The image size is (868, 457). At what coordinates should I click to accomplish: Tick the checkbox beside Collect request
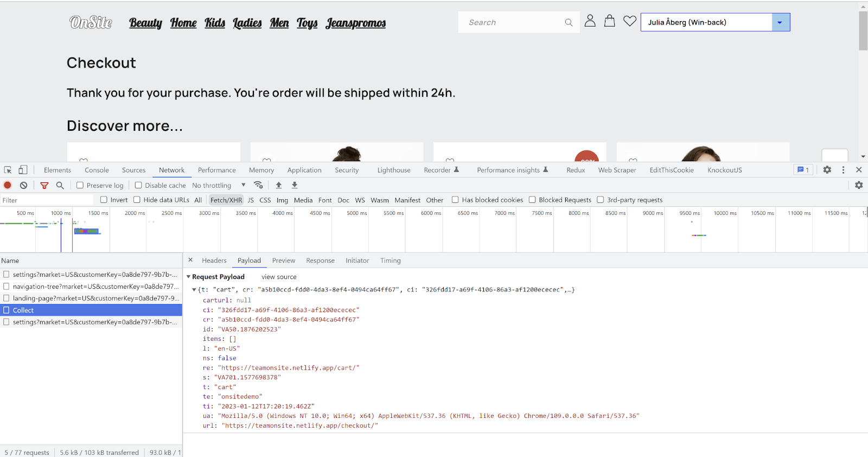7,310
